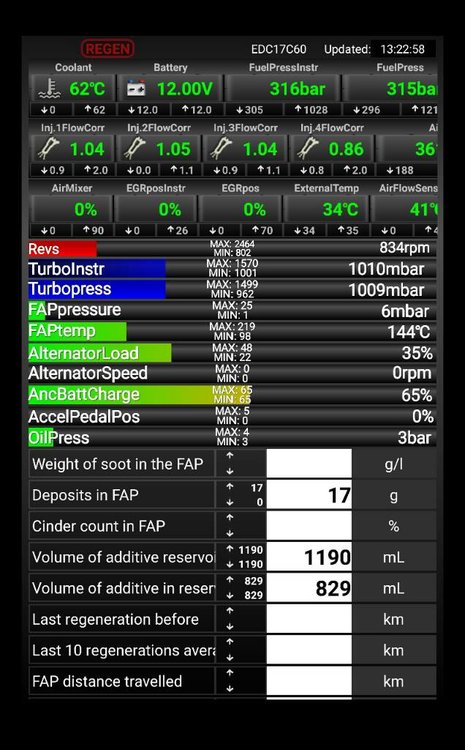Select the EDC17C60 ECU label
Image resolution: width=465 pixels, height=750 pixels.
coord(278,49)
